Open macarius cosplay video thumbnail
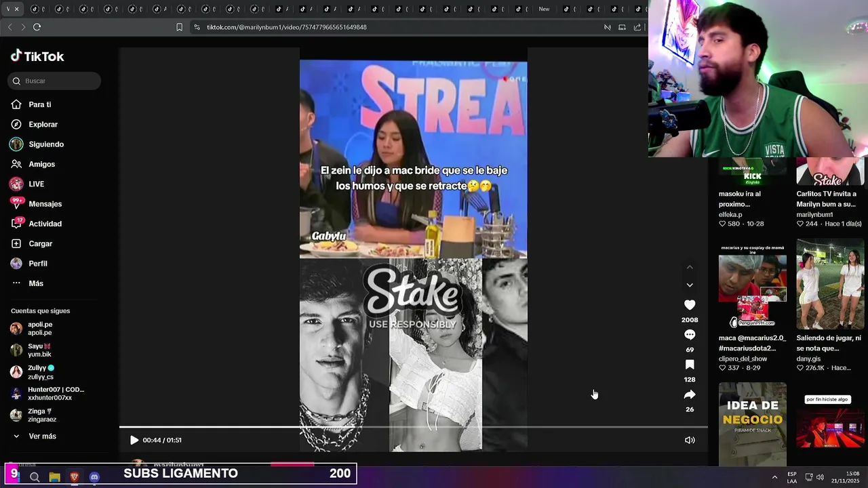This screenshot has width=868, height=488. tap(753, 283)
